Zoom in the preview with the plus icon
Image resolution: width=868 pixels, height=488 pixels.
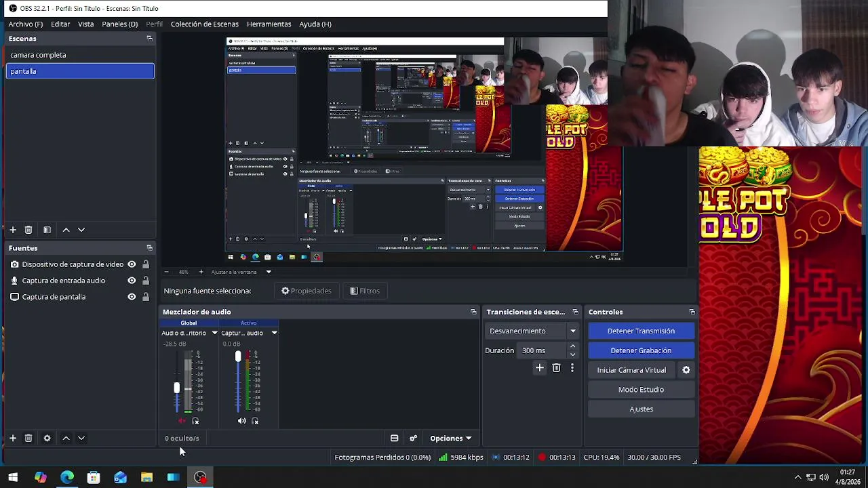tap(201, 272)
